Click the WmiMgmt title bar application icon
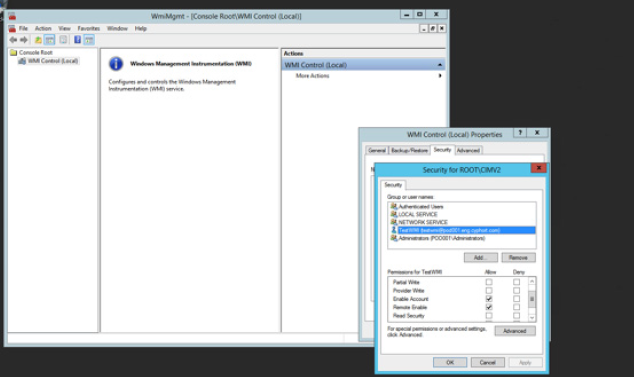Screen dimensions: 636x378 [12, 16]
